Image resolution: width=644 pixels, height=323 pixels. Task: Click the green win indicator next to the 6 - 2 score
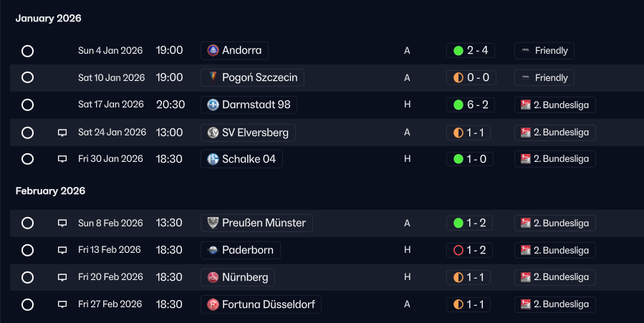[x=458, y=105]
